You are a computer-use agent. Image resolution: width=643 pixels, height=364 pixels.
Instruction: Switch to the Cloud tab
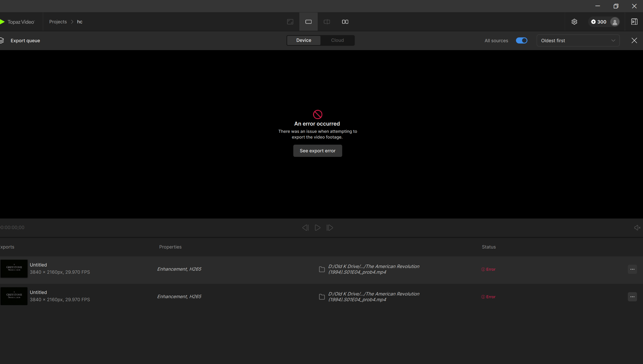pos(337,40)
